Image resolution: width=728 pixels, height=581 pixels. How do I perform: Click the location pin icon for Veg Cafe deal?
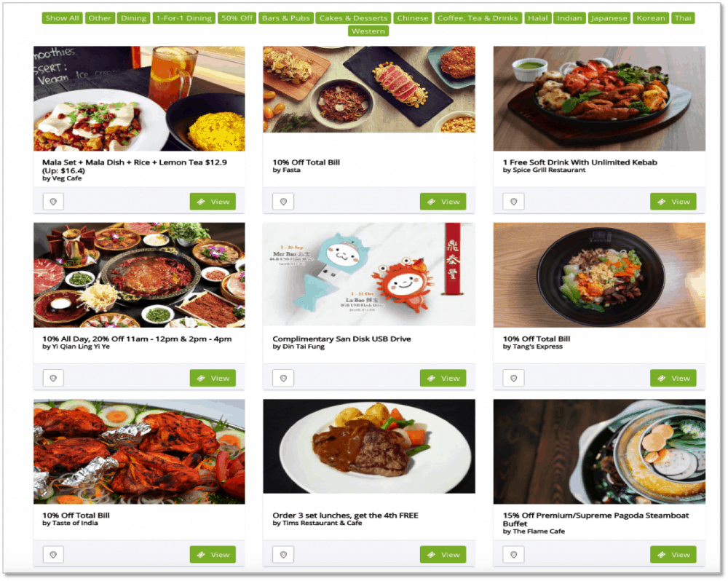[x=53, y=202]
